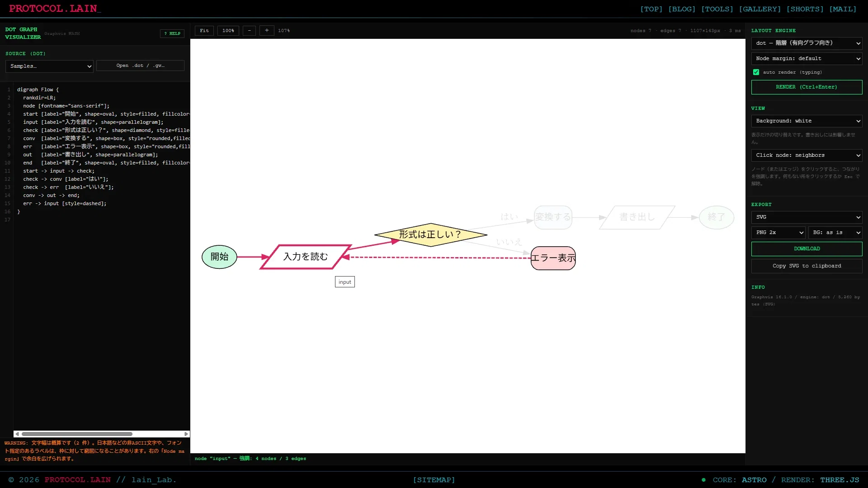The height and width of the screenshot is (488, 868).
Task: Click the faded 終了 end node
Action: tap(716, 217)
